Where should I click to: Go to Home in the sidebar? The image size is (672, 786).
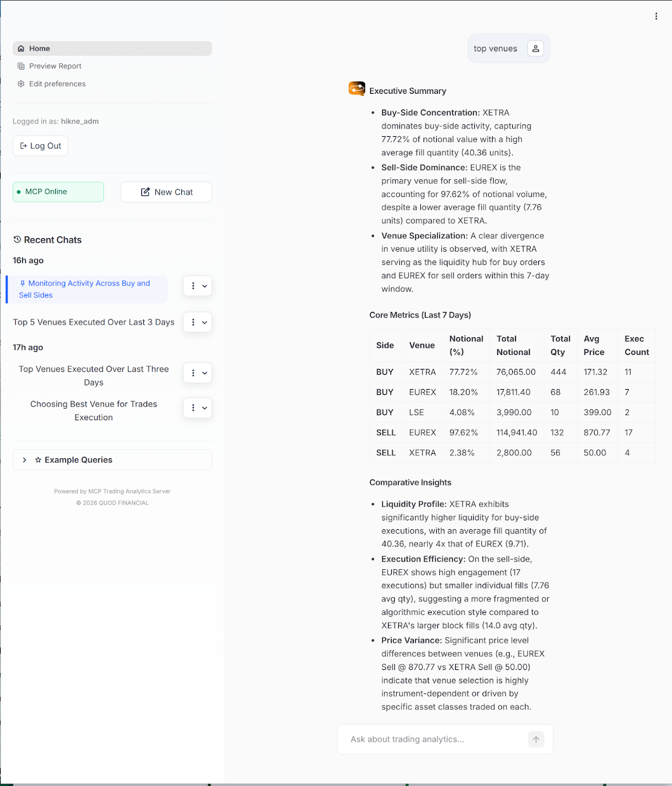[39, 49]
